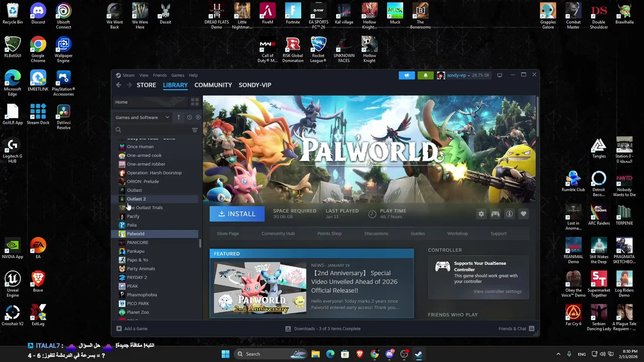Click the sort ascending arrow in library filter
644x362 pixels.
[179, 117]
